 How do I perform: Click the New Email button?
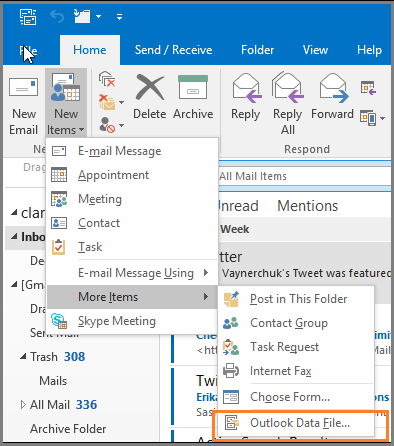pyautogui.click(x=23, y=106)
